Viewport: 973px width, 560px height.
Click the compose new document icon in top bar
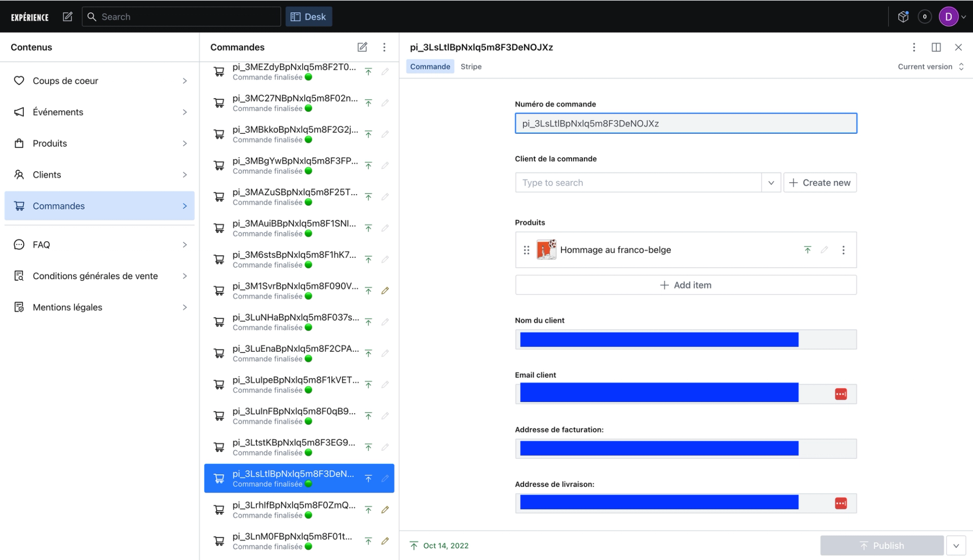click(x=67, y=17)
